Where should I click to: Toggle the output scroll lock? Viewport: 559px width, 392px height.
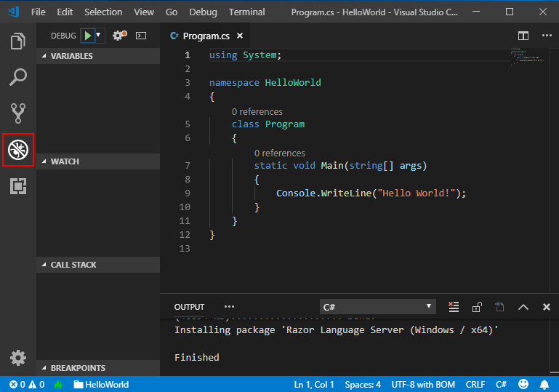(477, 307)
